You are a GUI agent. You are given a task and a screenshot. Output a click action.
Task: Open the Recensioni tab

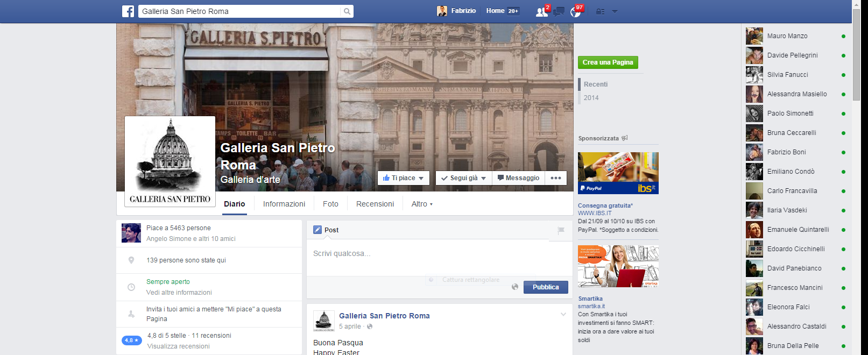click(x=375, y=204)
